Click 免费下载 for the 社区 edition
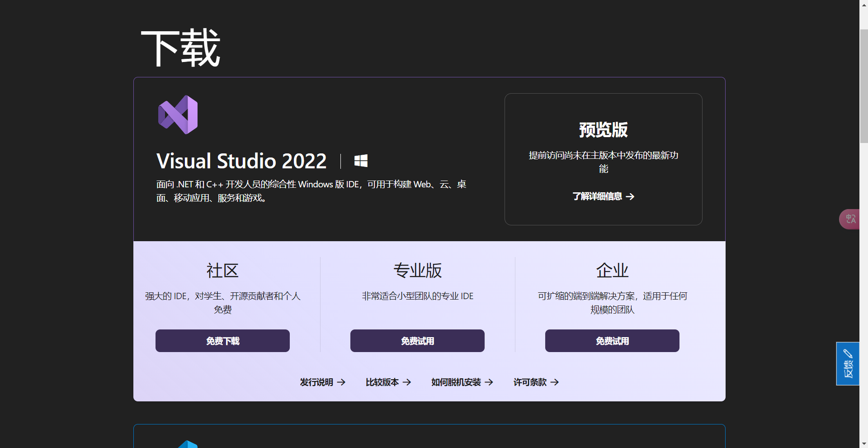This screenshot has width=868, height=448. 222,341
